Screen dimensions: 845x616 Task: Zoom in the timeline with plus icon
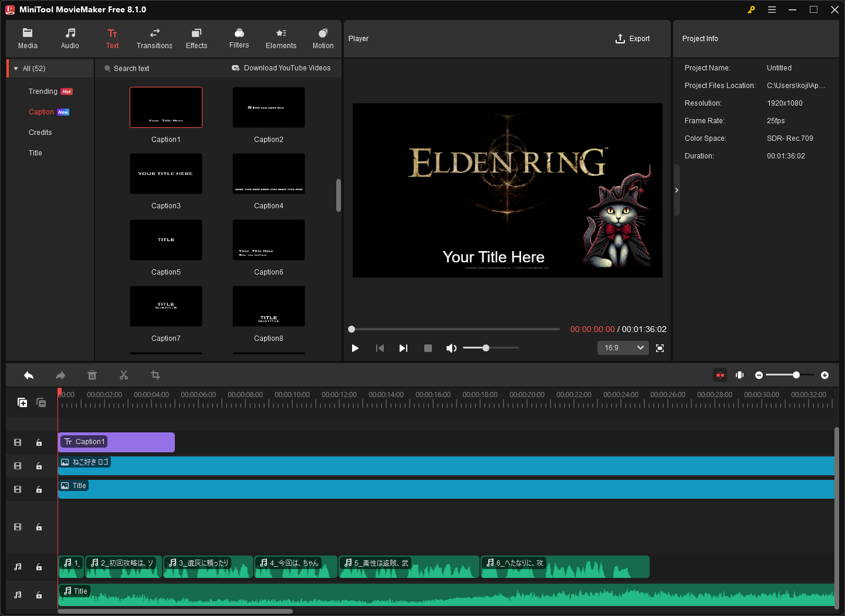click(x=824, y=375)
